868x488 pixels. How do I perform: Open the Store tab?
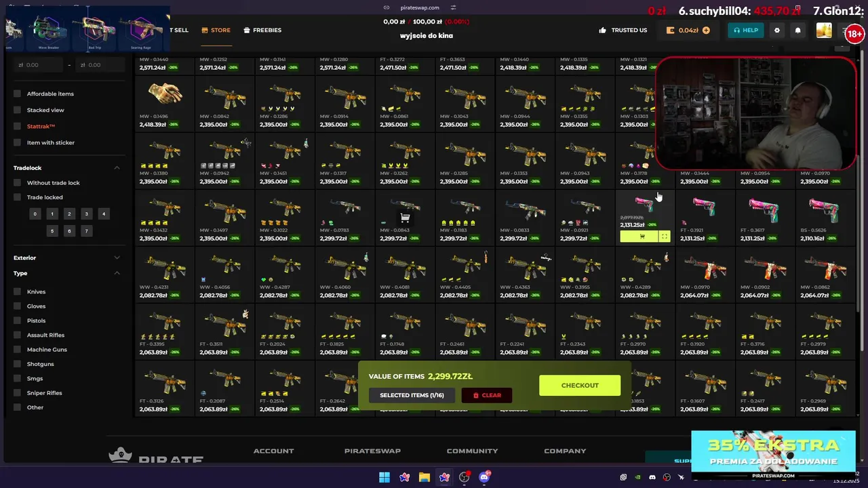(216, 30)
